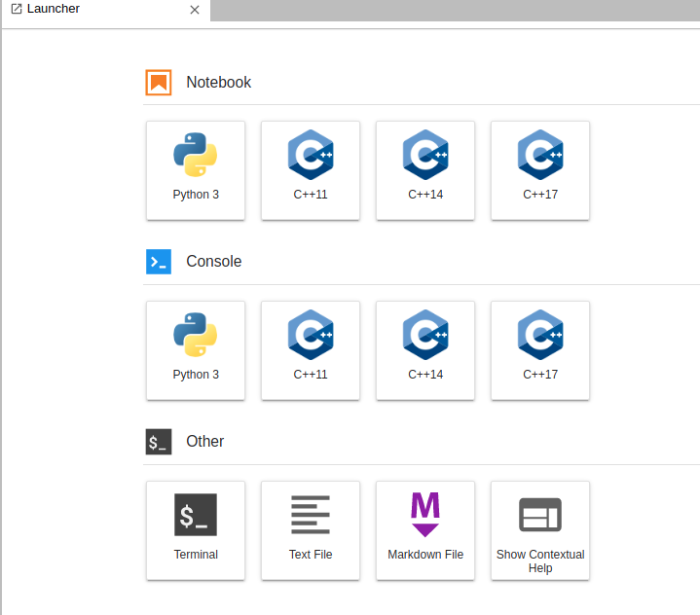Open a Python 3 console
The image size is (700, 615).
click(x=196, y=350)
